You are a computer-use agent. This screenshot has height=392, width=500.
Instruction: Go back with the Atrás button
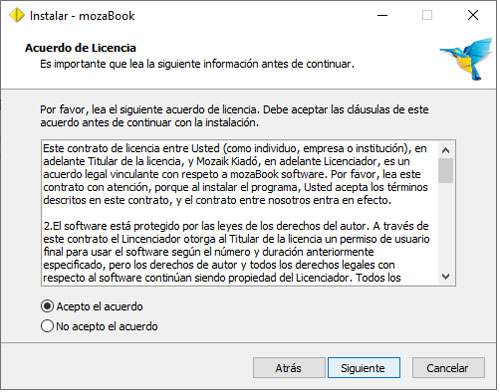[x=289, y=368]
